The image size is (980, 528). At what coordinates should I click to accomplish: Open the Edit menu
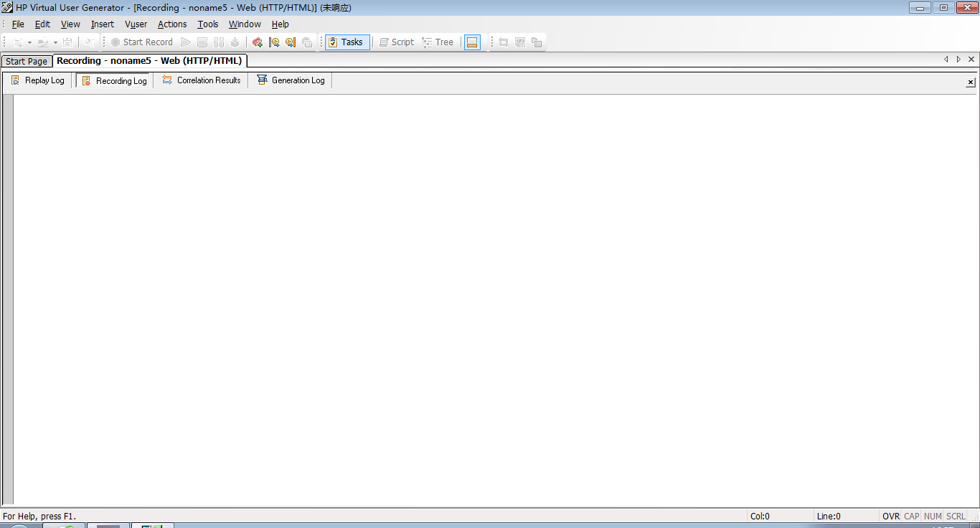tap(43, 24)
